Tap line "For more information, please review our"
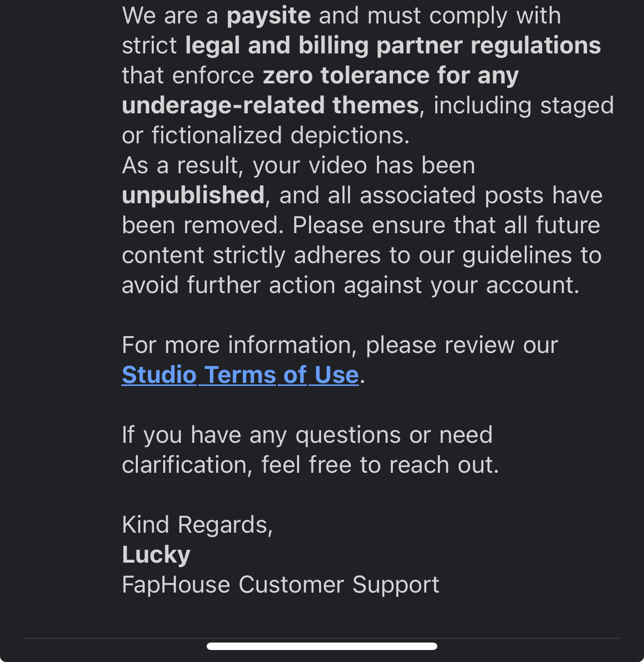 (340, 345)
